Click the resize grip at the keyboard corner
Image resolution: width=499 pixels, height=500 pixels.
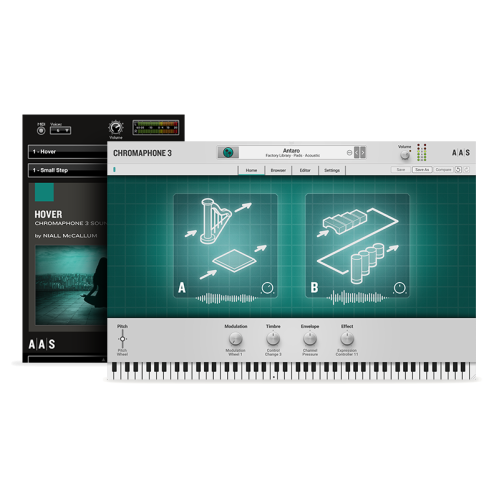[473, 376]
